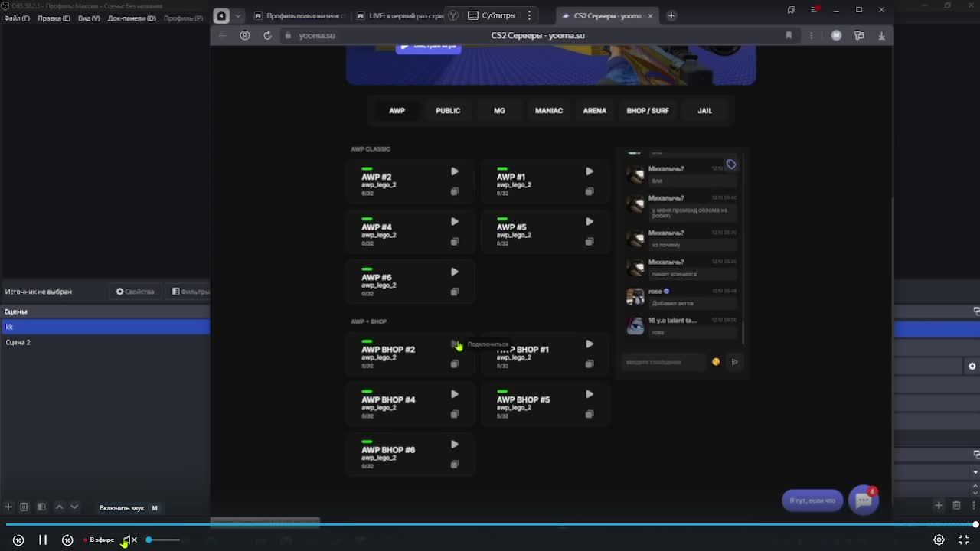Screen dimensions: 980x551
Task: Connect to the AWP #5 server
Action: click(x=589, y=222)
